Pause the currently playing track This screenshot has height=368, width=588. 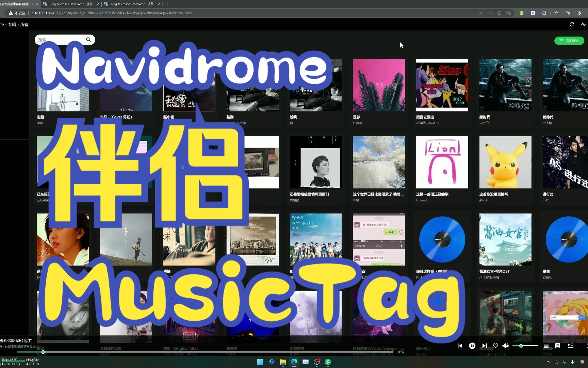[x=472, y=346]
